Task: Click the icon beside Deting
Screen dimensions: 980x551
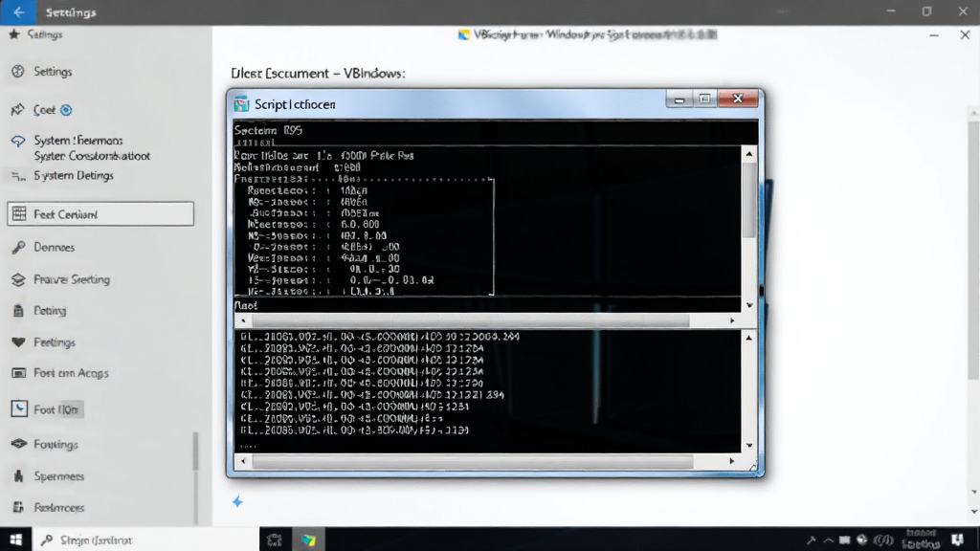Action: 18,311
